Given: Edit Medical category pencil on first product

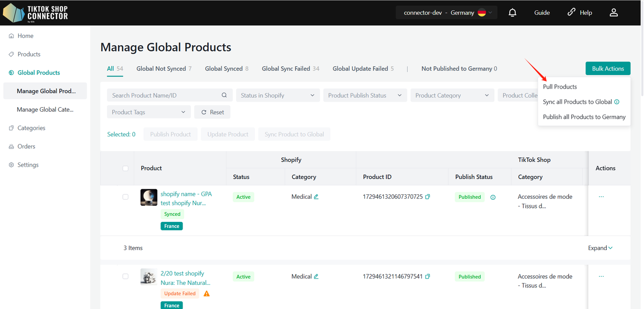Looking at the screenshot, I should (x=316, y=197).
